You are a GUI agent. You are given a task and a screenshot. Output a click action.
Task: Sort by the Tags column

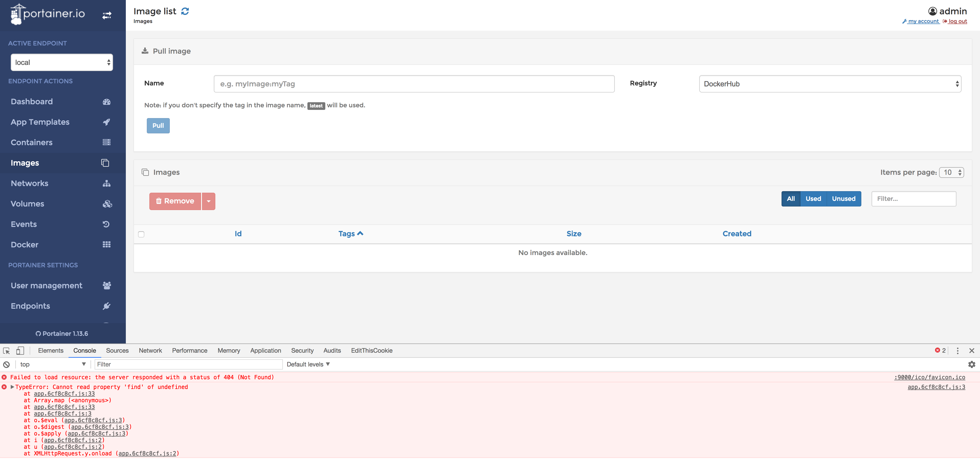[x=351, y=234]
